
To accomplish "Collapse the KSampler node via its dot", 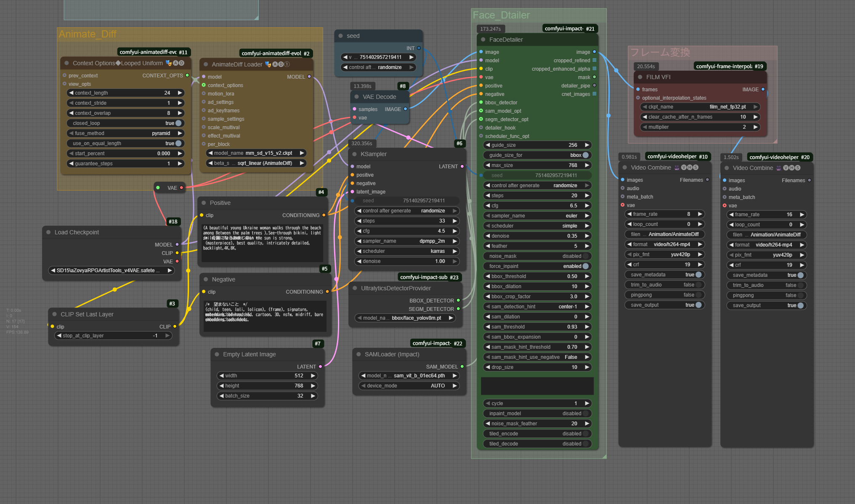I will [x=354, y=154].
